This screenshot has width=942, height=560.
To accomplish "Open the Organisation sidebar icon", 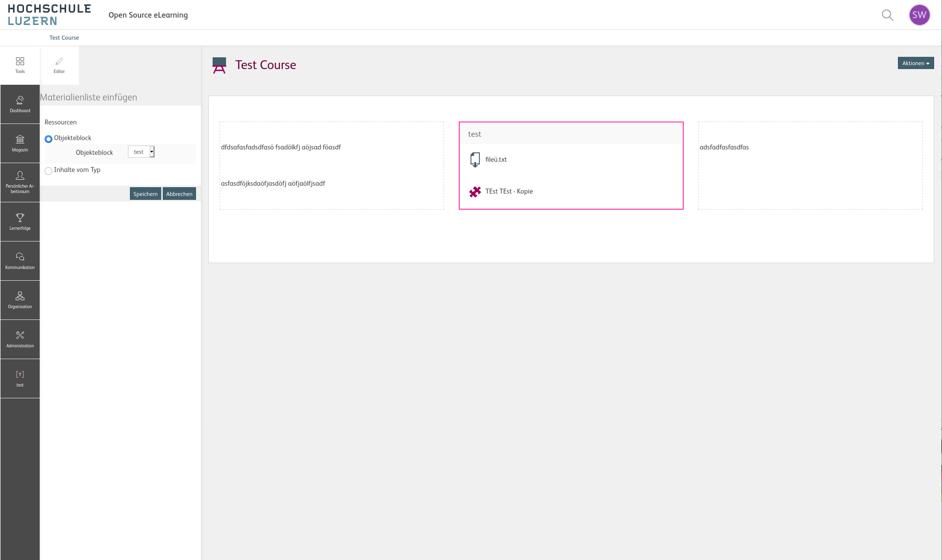I will (x=20, y=300).
